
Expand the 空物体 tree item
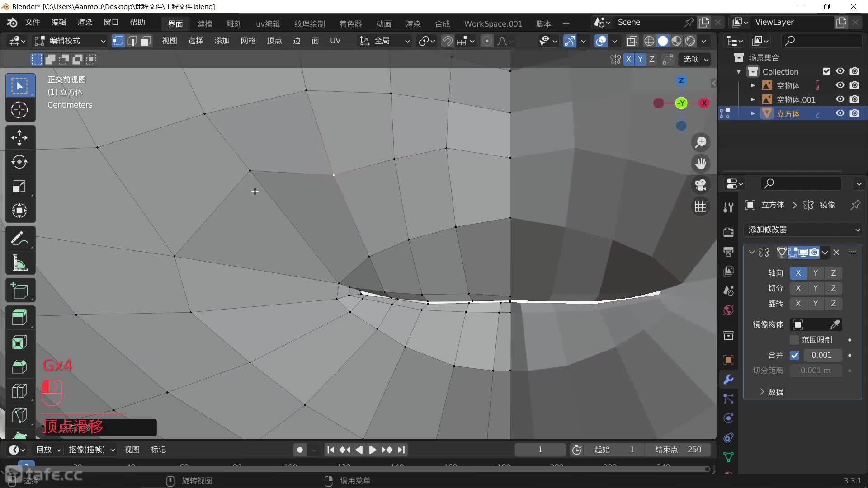click(x=752, y=85)
